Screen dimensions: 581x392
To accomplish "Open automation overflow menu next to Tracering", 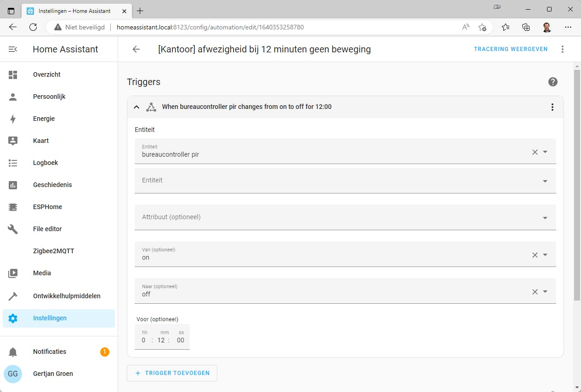I will click(562, 49).
